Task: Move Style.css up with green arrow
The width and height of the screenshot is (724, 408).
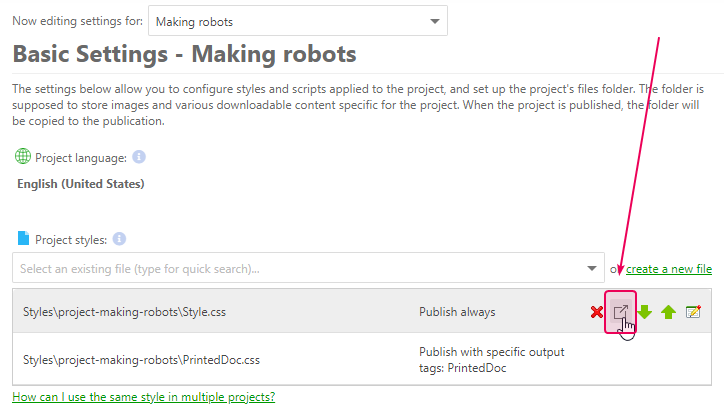Action: (x=668, y=312)
